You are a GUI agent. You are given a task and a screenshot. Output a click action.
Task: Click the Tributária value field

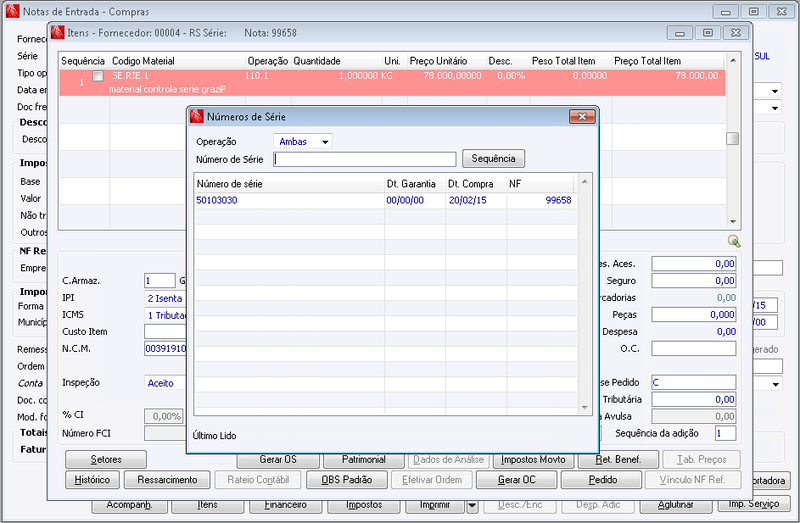tap(693, 400)
